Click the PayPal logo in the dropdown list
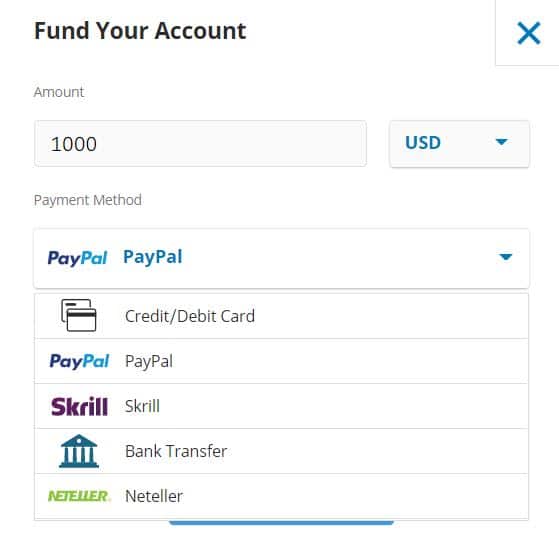The height and width of the screenshot is (547, 559). [x=79, y=361]
